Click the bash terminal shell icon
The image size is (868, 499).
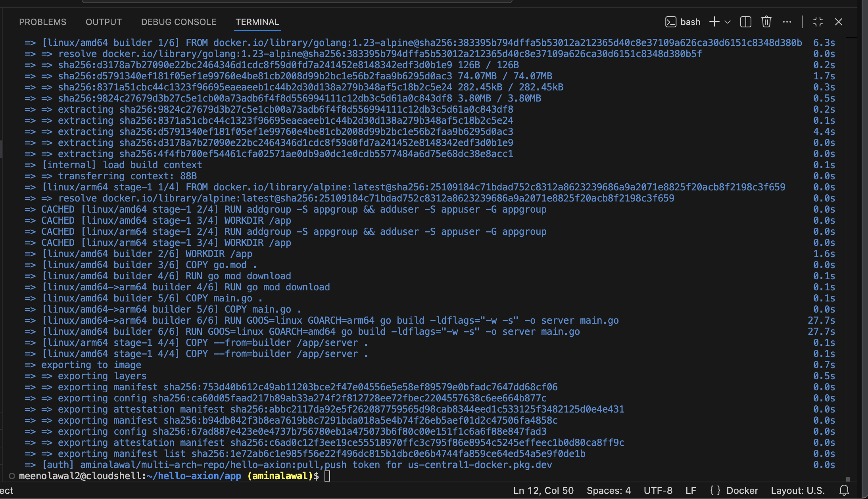pos(670,22)
